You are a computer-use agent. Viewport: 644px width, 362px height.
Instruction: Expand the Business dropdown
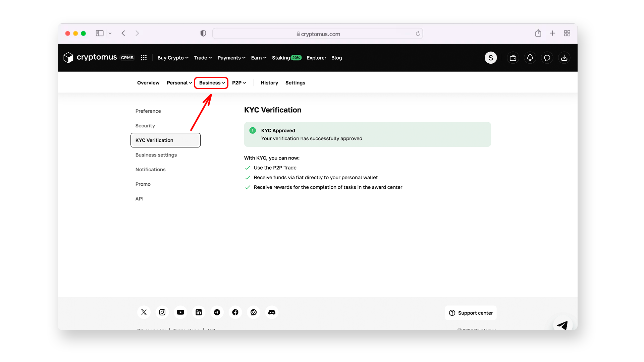[212, 83]
